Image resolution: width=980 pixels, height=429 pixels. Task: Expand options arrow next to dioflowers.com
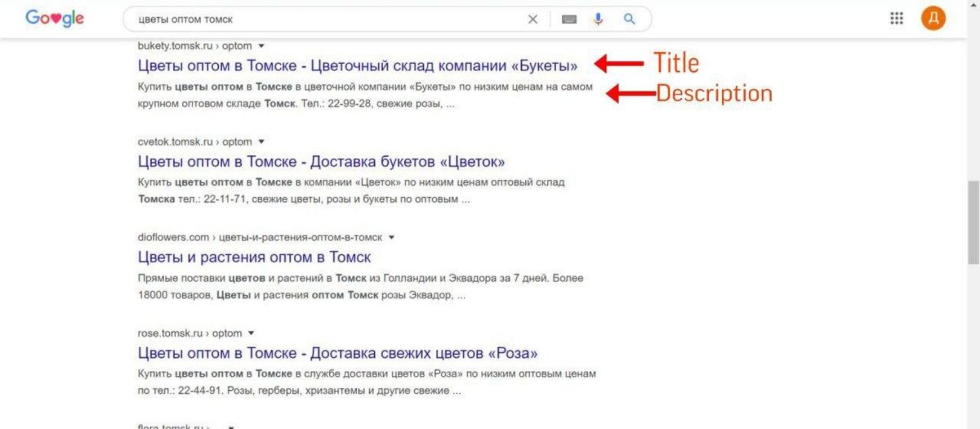click(391, 237)
